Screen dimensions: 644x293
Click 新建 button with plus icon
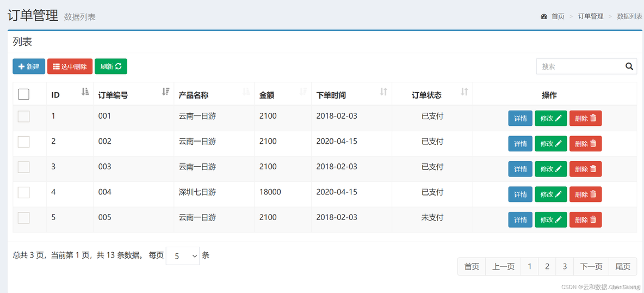pyautogui.click(x=29, y=66)
